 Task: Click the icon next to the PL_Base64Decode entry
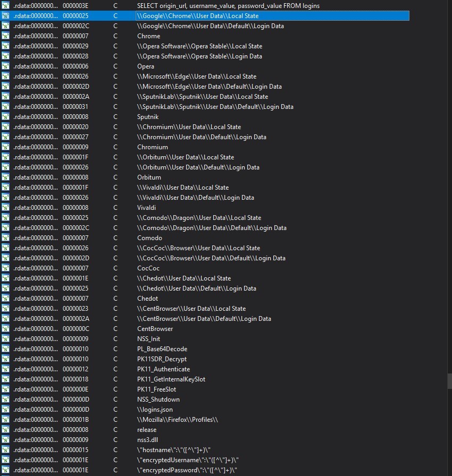tap(5, 349)
